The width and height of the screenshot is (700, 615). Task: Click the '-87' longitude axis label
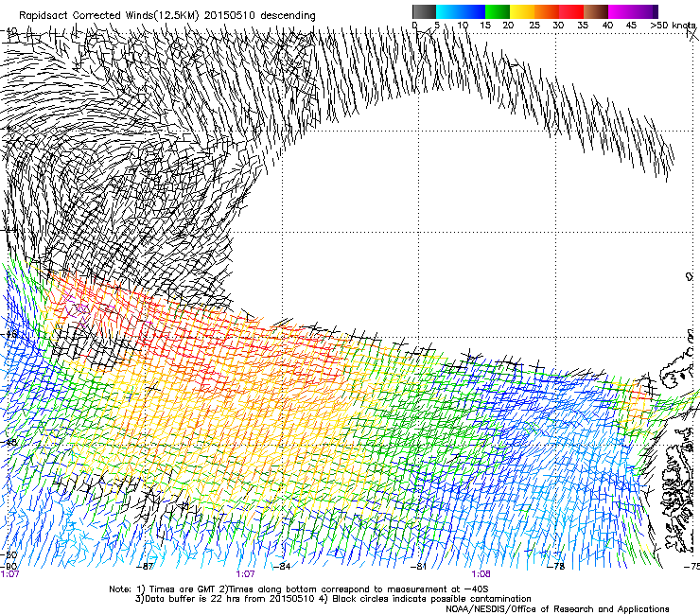(145, 567)
